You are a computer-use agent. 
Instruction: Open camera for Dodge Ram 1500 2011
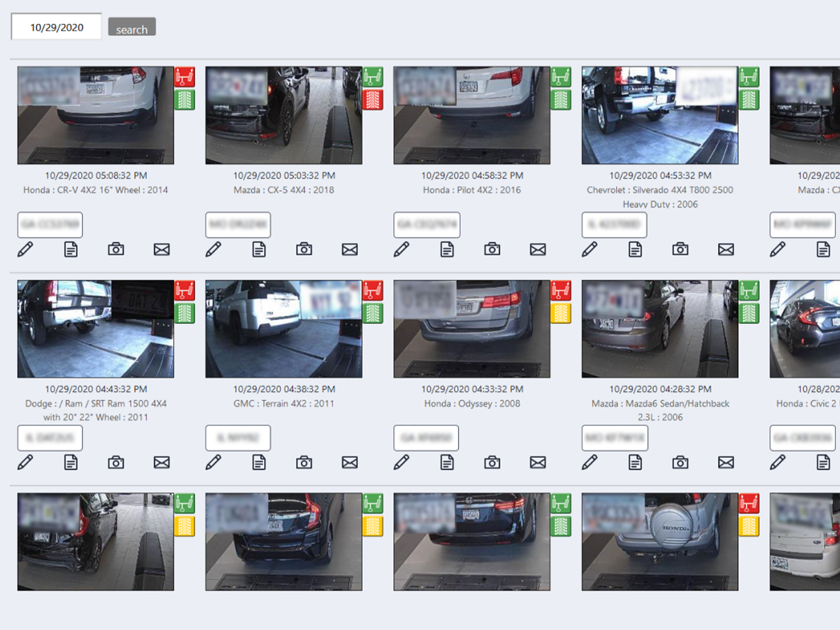[x=116, y=462]
